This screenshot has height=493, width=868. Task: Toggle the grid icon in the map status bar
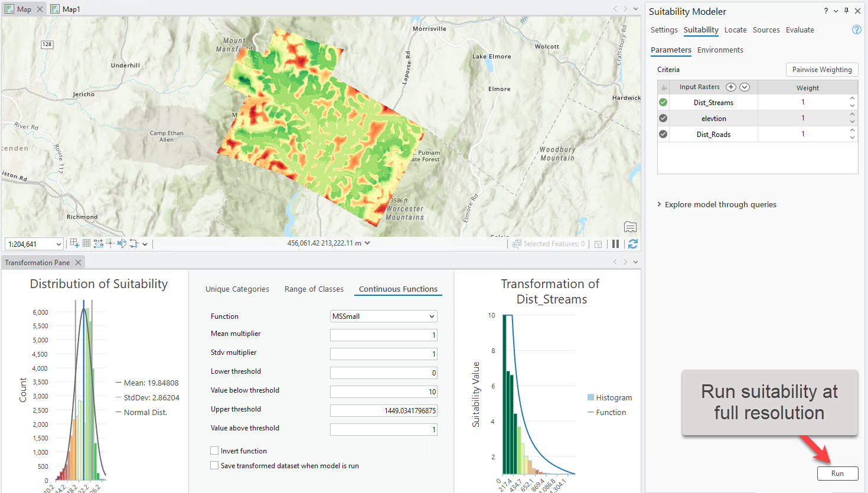pos(87,243)
